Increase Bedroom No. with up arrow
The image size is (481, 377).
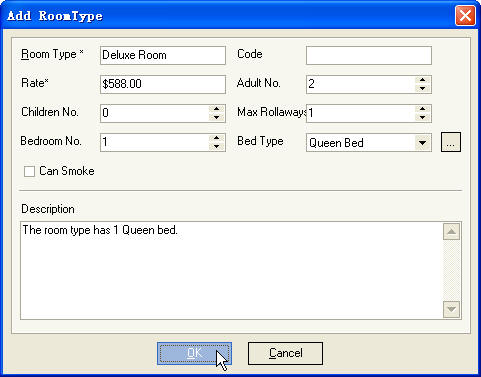click(x=216, y=138)
